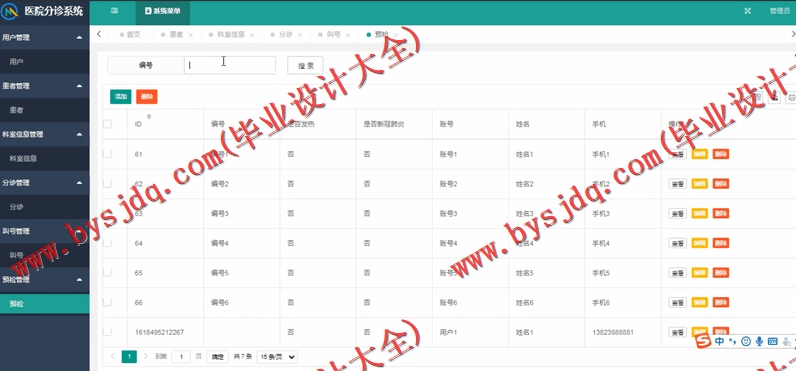Go to the previous page arrow
The width and height of the screenshot is (796, 371).
point(113,356)
